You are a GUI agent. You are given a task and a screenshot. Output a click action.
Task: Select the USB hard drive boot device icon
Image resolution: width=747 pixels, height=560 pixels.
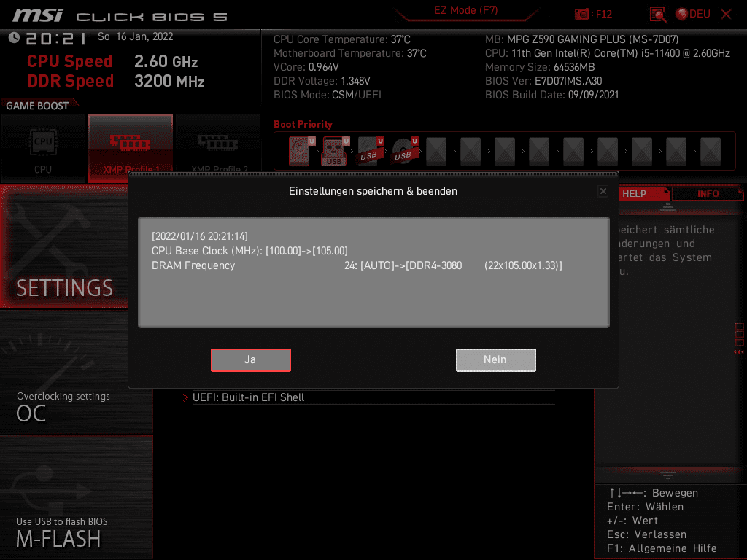370,151
